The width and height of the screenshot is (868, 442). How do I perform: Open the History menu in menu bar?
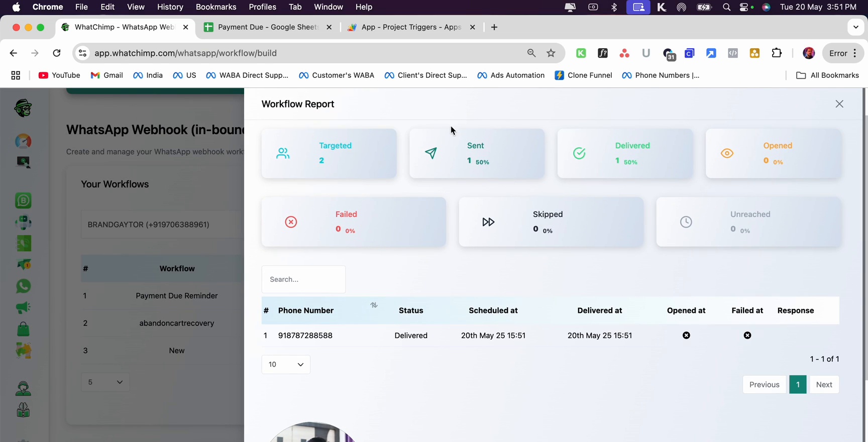pyautogui.click(x=170, y=7)
